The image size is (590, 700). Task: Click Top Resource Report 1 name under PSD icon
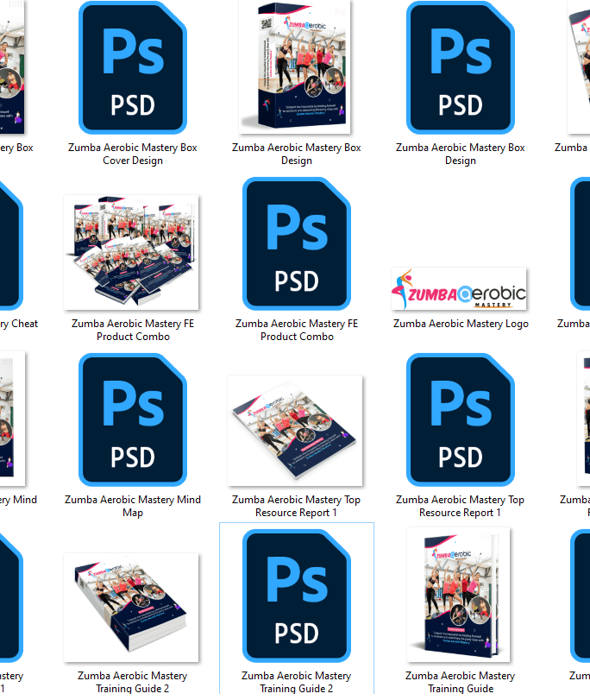(460, 506)
